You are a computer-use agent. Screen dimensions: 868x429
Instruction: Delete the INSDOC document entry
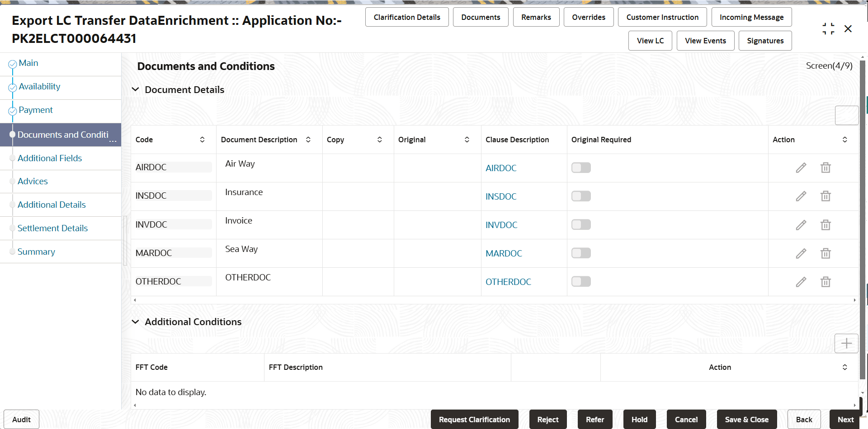(x=826, y=196)
